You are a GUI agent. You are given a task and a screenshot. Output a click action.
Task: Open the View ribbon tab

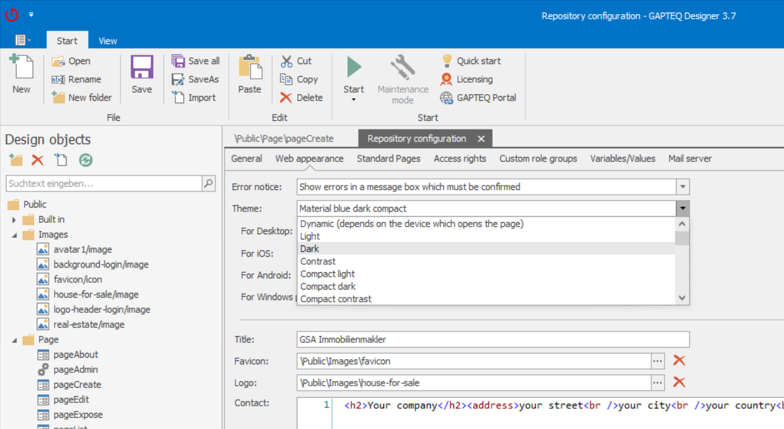pos(107,41)
